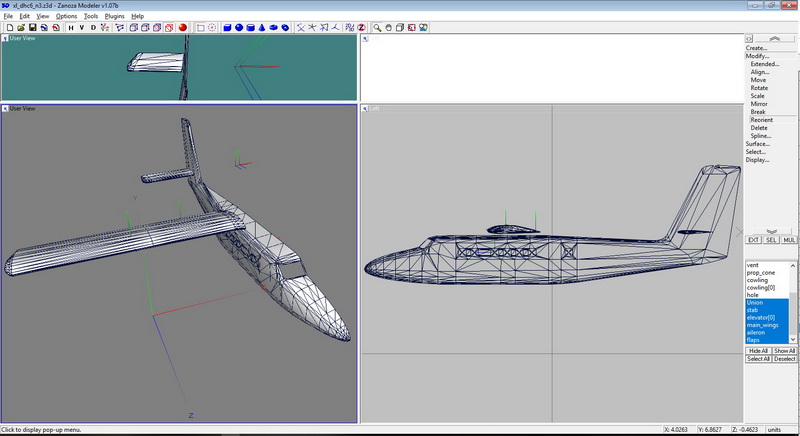The width and height of the screenshot is (800, 436).
Task: Choose the Mirror modify command
Action: click(758, 104)
